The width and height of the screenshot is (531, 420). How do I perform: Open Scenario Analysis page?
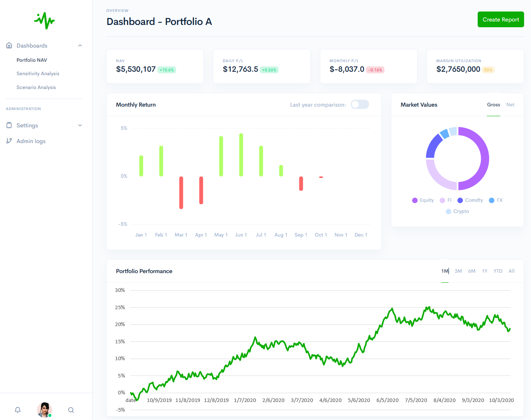click(36, 87)
